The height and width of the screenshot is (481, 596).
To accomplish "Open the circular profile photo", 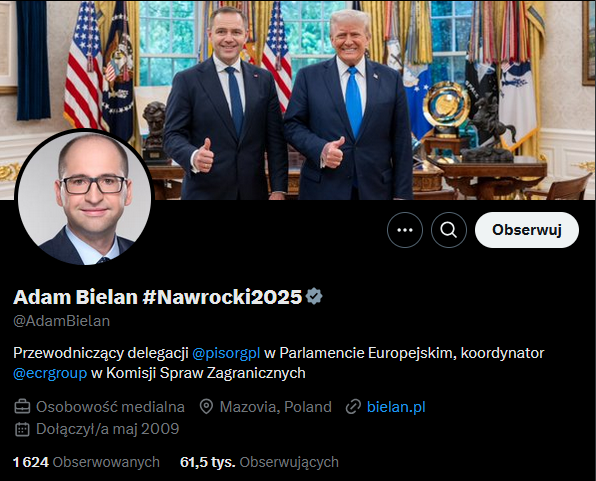I will (x=84, y=197).
